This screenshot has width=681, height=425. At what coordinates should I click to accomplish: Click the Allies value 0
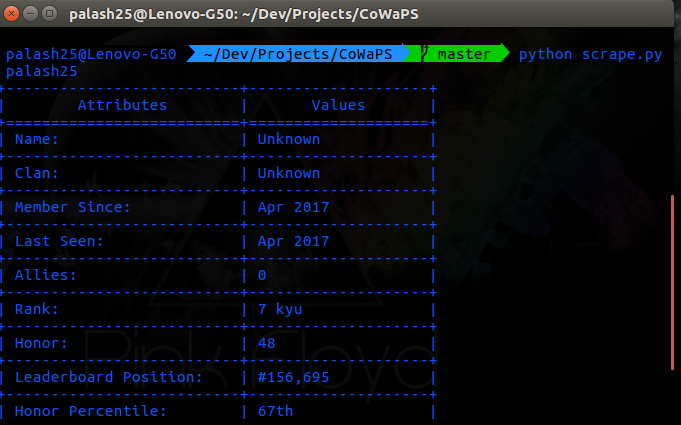(262, 275)
